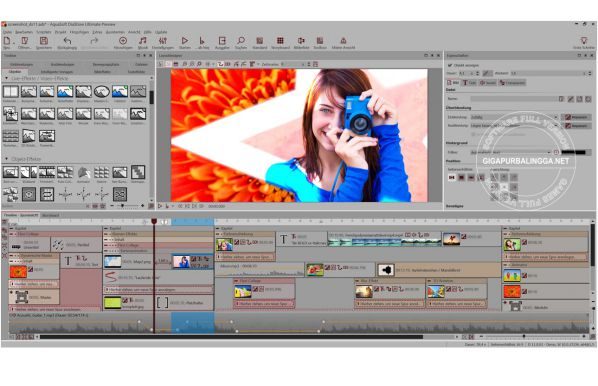Undo with the Rückgängig arrow
Screen dimensions: 598x386
point(67,41)
